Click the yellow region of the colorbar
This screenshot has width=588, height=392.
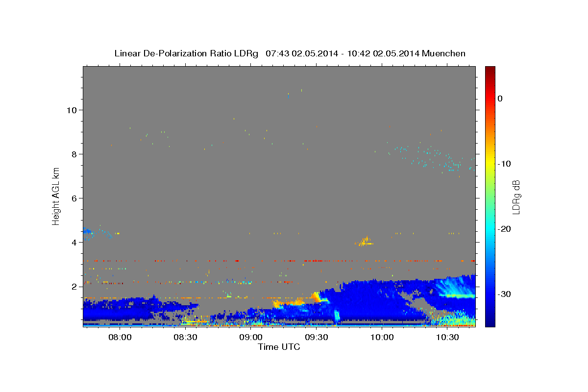pos(490,164)
